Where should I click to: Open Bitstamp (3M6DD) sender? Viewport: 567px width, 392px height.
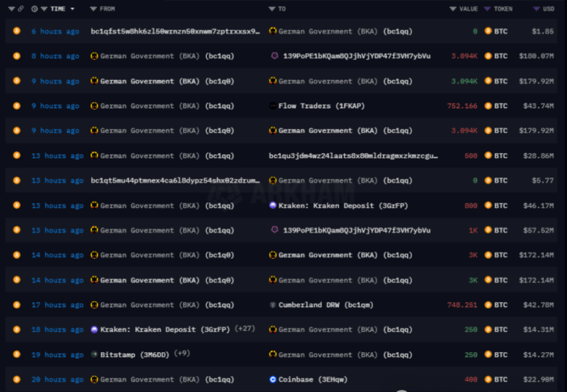(x=134, y=355)
